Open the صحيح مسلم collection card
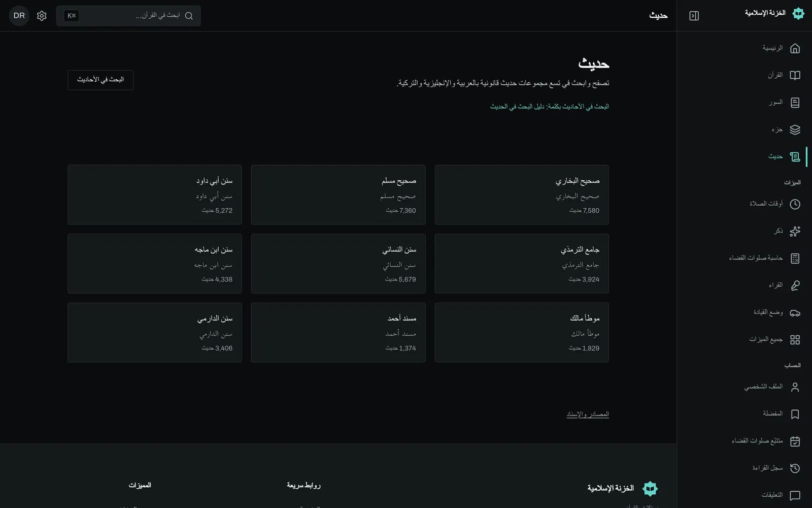 click(x=338, y=195)
